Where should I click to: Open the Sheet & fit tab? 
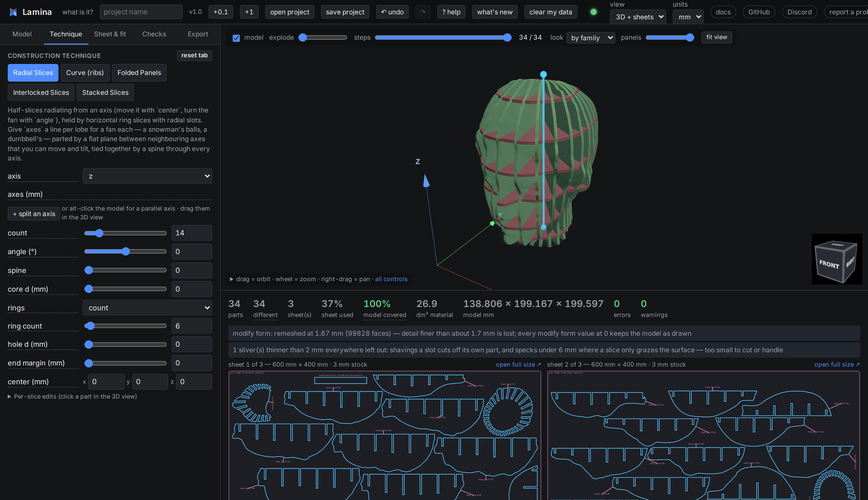[110, 34]
